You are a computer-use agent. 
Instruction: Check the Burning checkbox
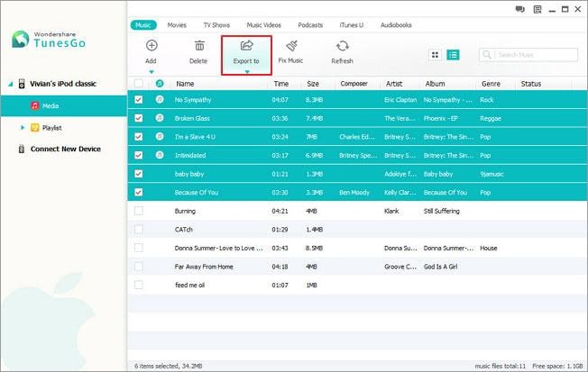click(138, 211)
